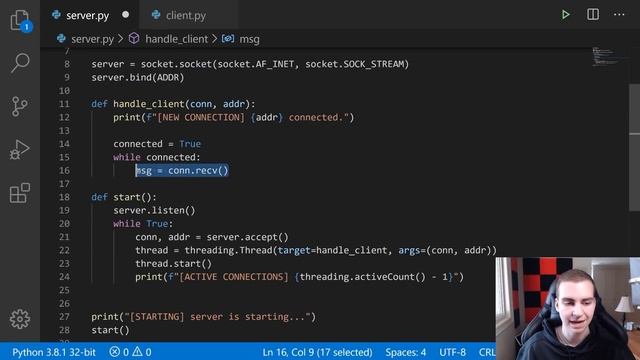Click the selected 'msg = conn.recv()' code
Image resolution: width=640 pixels, height=360 pixels.
182,171
